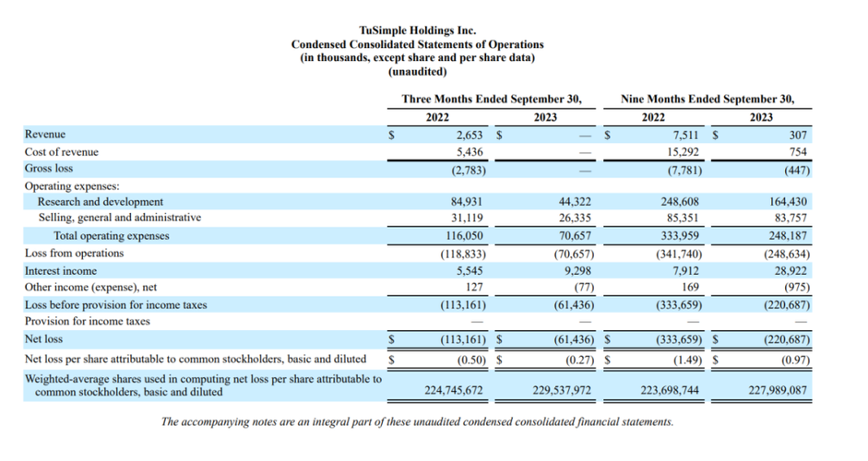Click the 'Operating expenses:' label
Screen dimensions: 868x461
[72, 186]
